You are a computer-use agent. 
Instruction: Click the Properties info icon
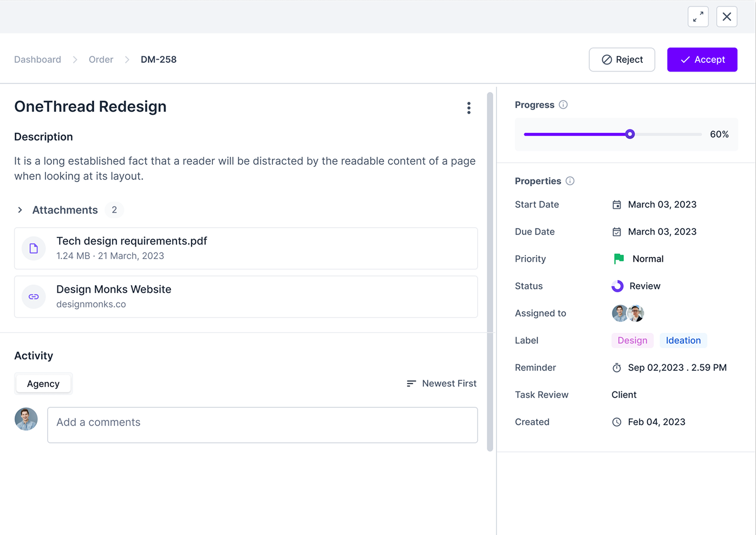(x=570, y=181)
